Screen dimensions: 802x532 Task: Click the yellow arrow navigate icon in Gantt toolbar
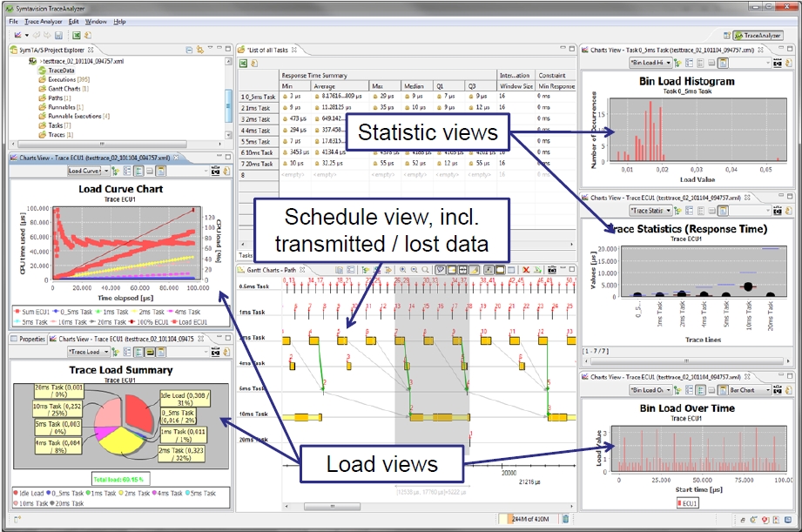coord(388,270)
